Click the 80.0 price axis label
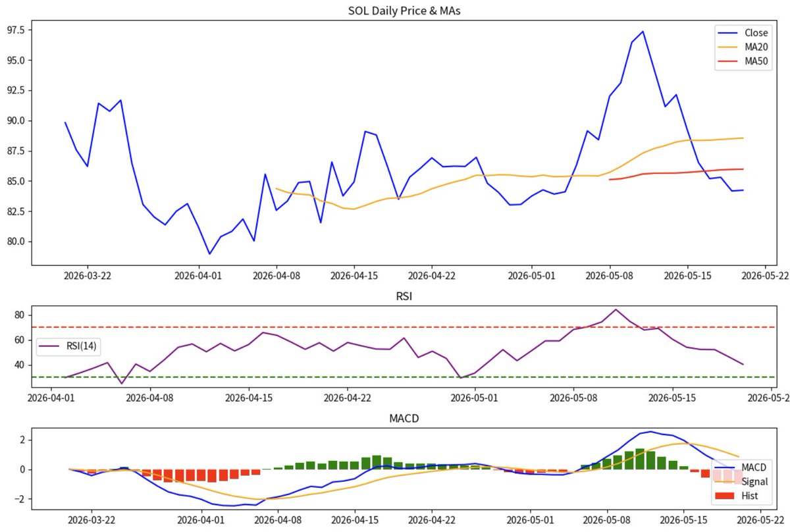The height and width of the screenshot is (532, 790). coord(16,242)
